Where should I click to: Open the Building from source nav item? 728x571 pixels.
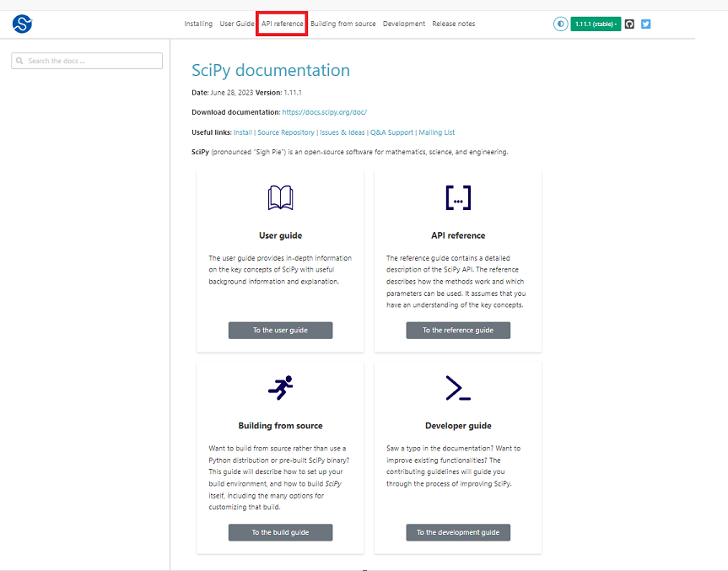point(343,24)
